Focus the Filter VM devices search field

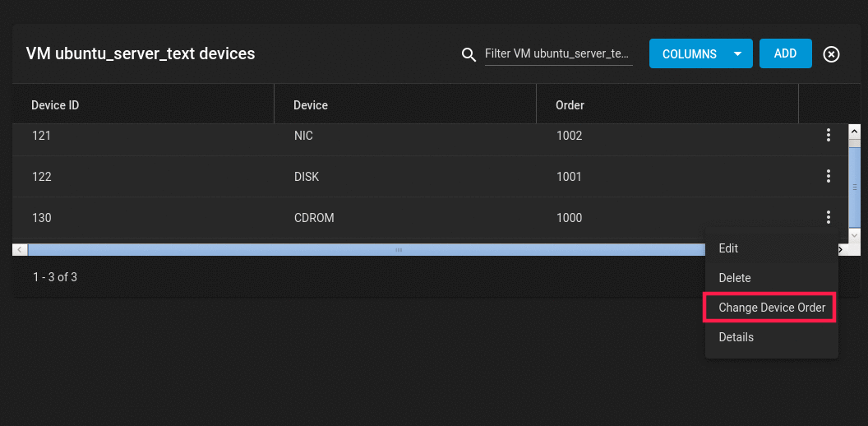point(558,54)
